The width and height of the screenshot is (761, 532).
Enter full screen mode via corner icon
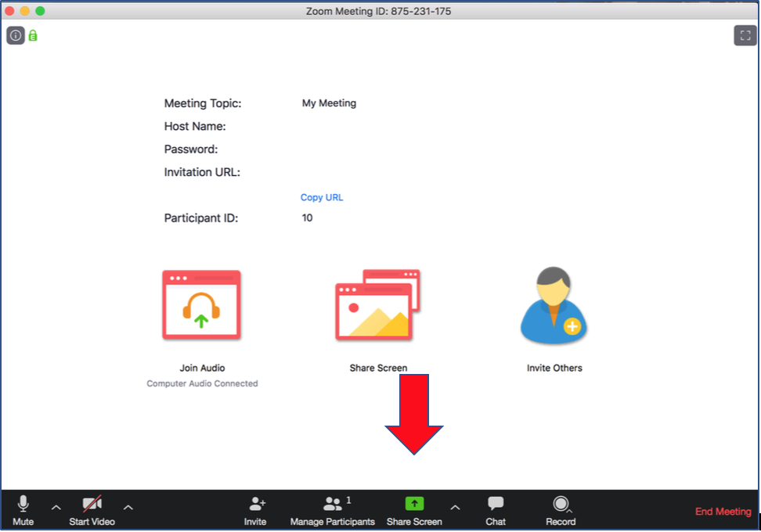745,35
